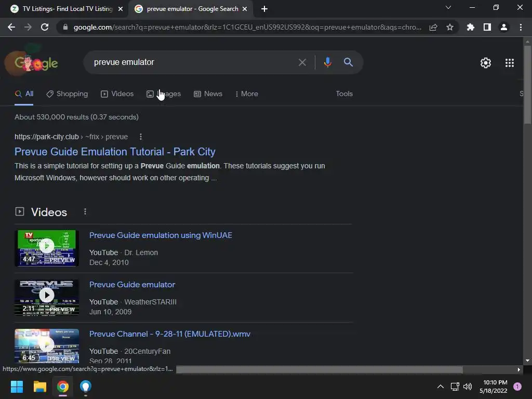Play the 6:45 Prevue Channel thumbnail
532x399 pixels.
coord(47,345)
